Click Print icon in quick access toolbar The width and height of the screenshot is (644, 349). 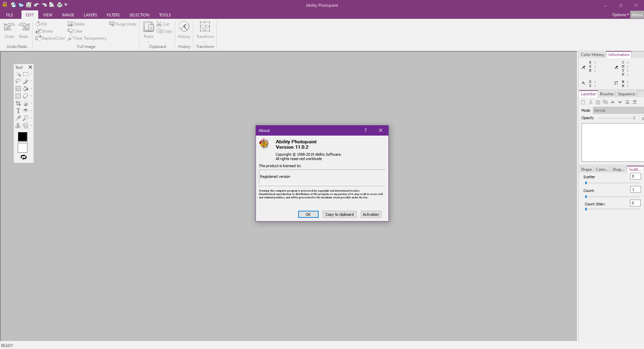tap(59, 5)
